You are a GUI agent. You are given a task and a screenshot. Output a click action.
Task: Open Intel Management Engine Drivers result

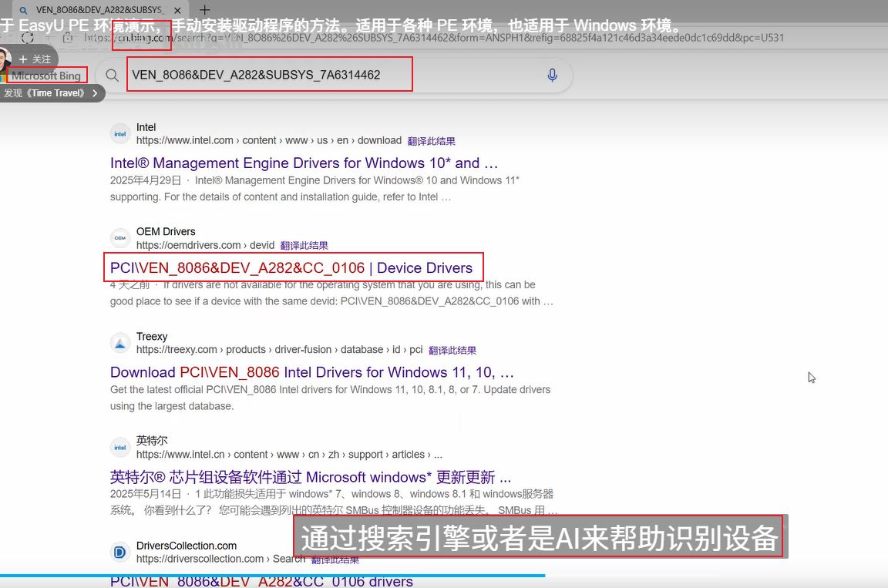point(304,163)
